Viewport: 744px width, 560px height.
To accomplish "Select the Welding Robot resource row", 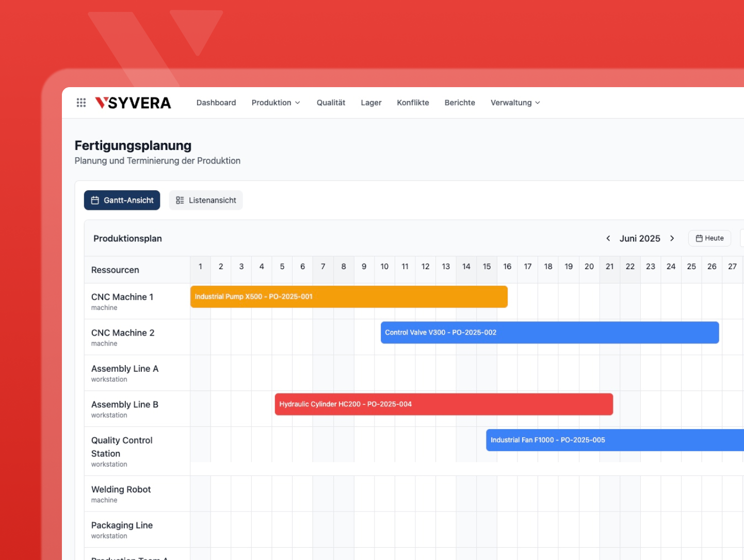I will pos(121,493).
